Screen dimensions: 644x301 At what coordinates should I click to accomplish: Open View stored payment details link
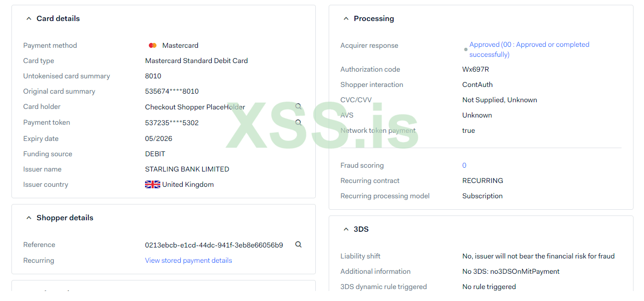point(188,260)
